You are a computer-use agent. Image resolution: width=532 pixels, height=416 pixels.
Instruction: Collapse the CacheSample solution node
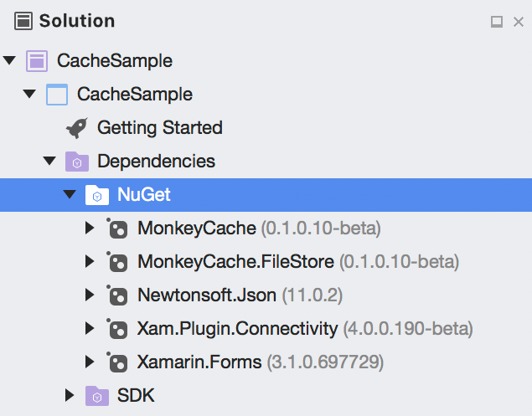point(9,61)
